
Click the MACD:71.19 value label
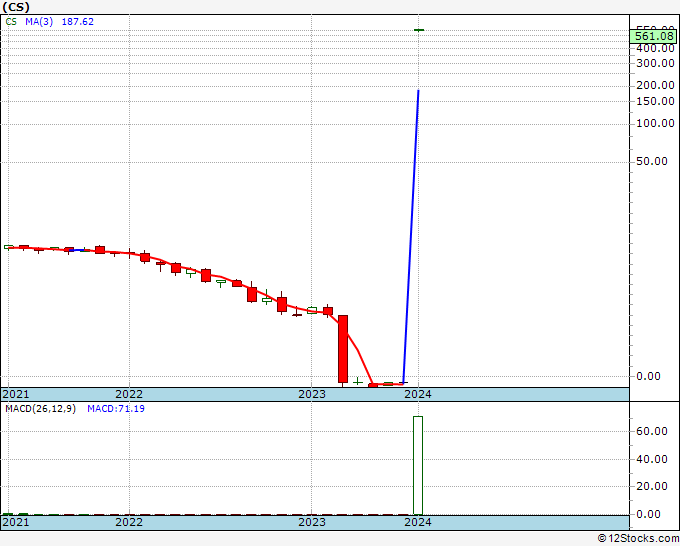point(116,409)
